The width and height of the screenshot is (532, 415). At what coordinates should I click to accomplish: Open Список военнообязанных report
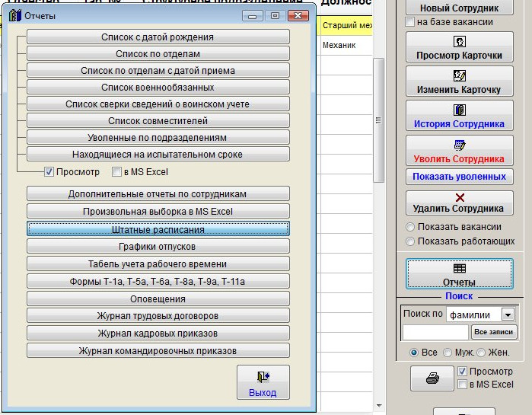coord(158,88)
